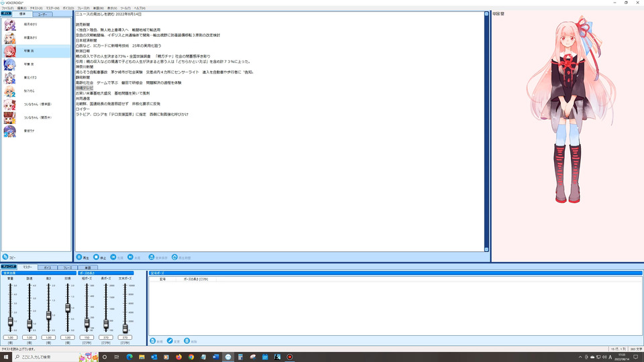This screenshot has width=644, height=362.
Task: Click the 記号 column header
Action: coord(162,279)
